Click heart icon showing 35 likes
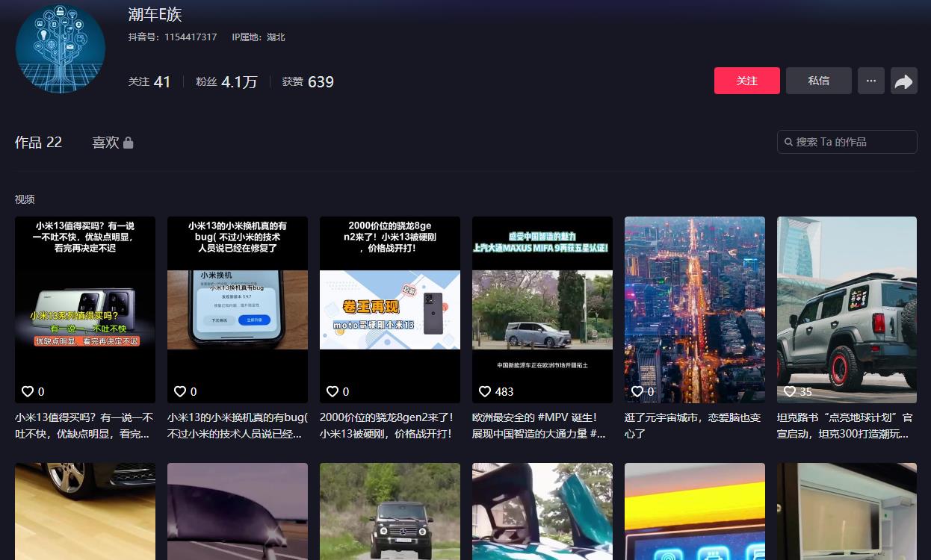931x560 pixels. tap(790, 391)
